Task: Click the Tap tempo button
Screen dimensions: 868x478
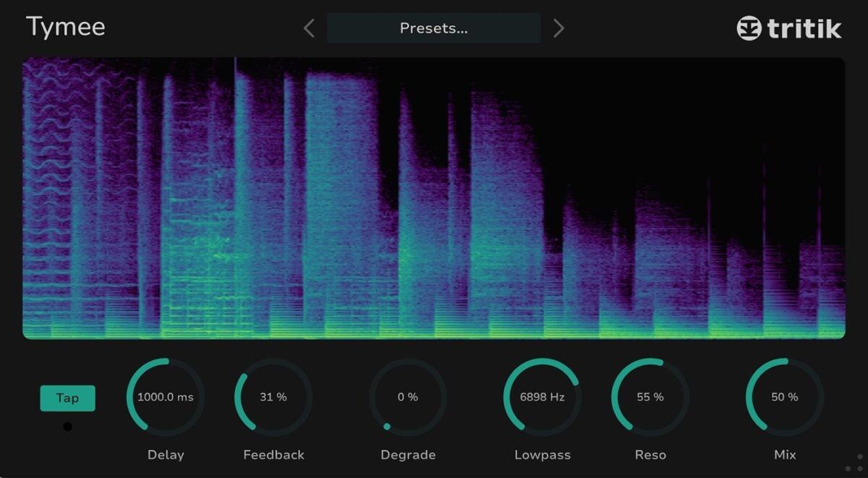Action: pyautogui.click(x=67, y=398)
